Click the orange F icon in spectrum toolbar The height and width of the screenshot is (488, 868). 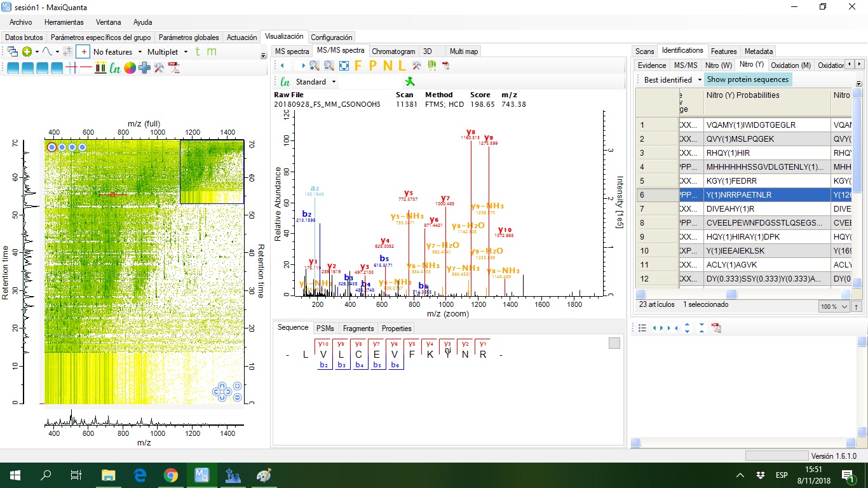358,65
